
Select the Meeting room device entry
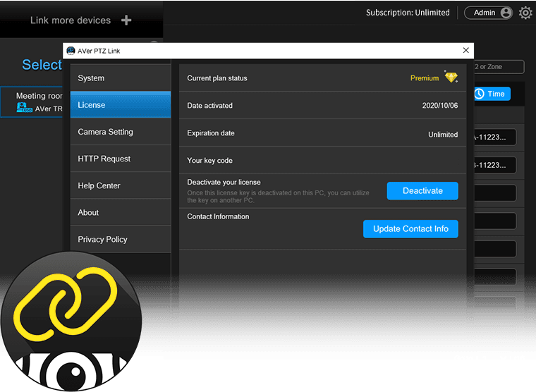click(32, 102)
